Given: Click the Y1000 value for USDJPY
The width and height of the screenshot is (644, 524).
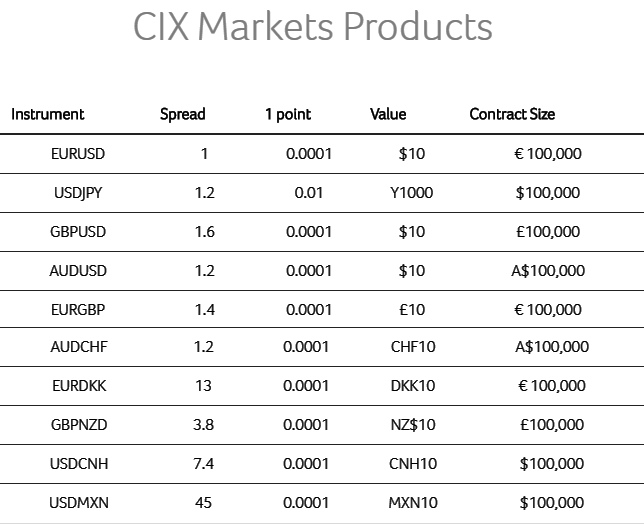Looking at the screenshot, I should 411,193.
